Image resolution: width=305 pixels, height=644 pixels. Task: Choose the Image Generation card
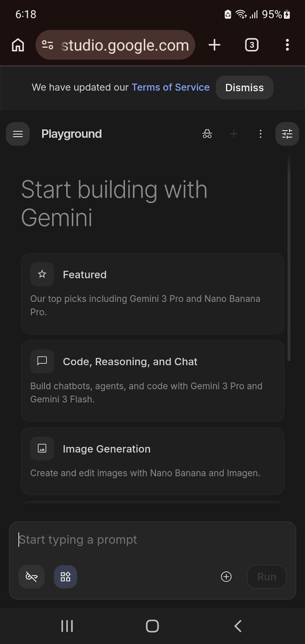152,461
